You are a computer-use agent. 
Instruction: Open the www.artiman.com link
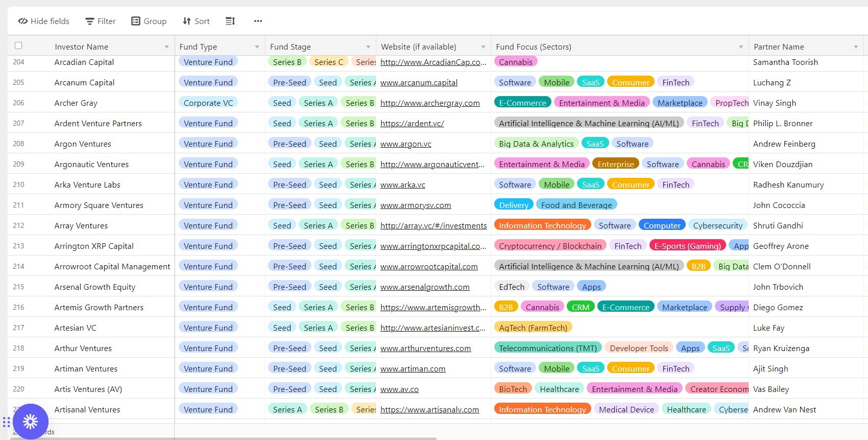[413, 368]
